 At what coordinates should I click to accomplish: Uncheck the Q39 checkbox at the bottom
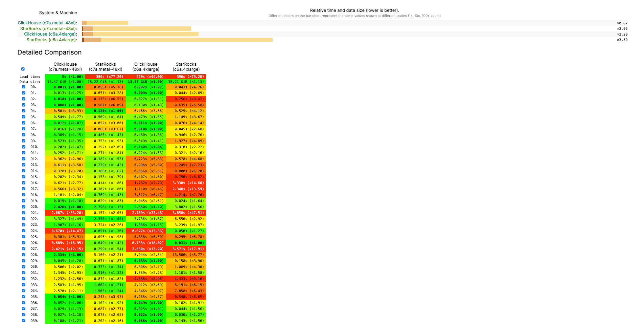(23, 320)
